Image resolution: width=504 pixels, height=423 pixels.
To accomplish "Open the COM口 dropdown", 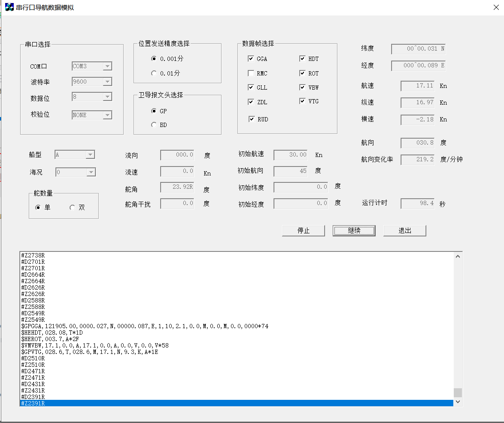I will [x=108, y=66].
